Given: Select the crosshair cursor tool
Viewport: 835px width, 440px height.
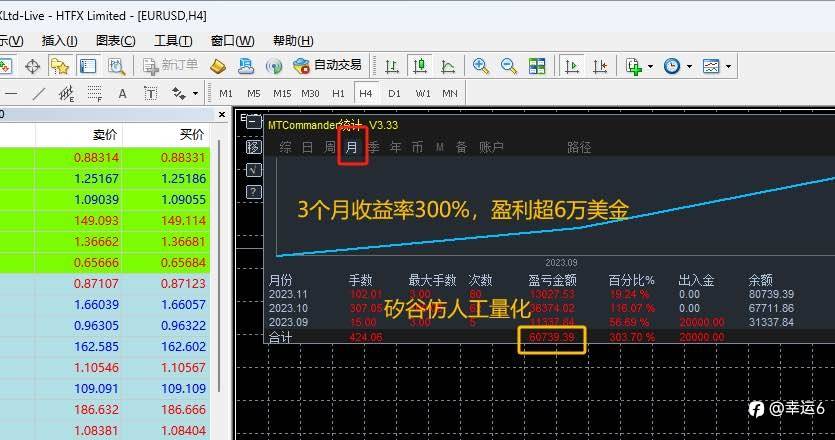Looking at the screenshot, I should point(32,66).
